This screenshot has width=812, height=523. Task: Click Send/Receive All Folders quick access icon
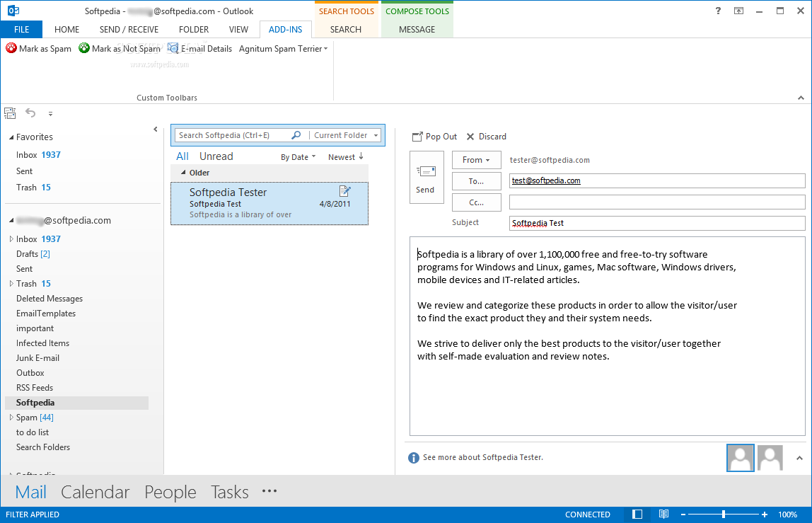click(11, 113)
